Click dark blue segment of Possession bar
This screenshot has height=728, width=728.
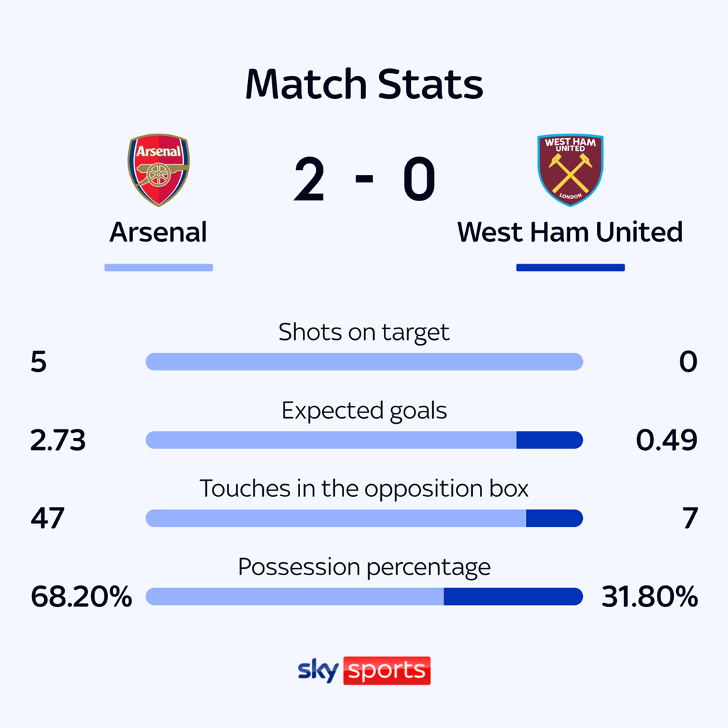click(x=513, y=596)
